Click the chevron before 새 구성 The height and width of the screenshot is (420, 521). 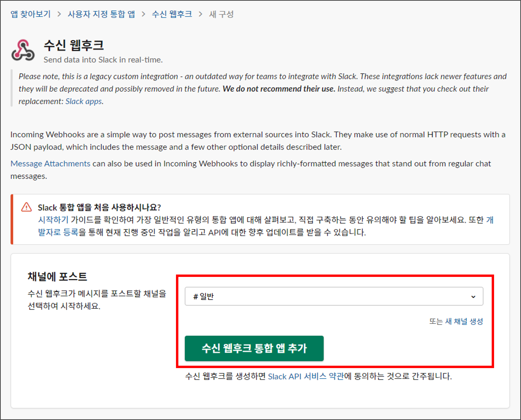(200, 14)
